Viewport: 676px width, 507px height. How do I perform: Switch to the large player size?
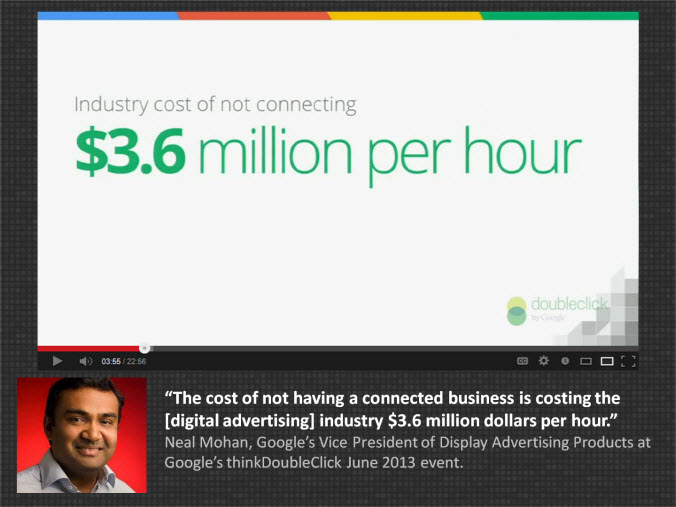(606, 361)
